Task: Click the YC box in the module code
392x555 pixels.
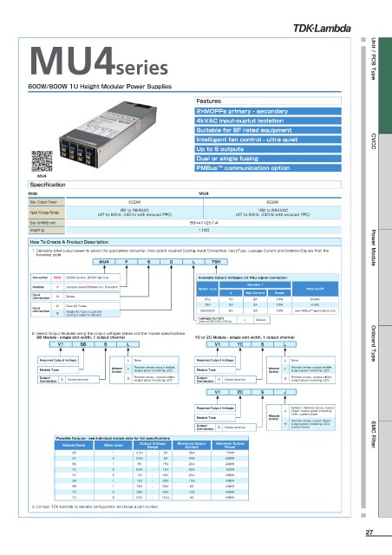Action: tap(240, 344)
